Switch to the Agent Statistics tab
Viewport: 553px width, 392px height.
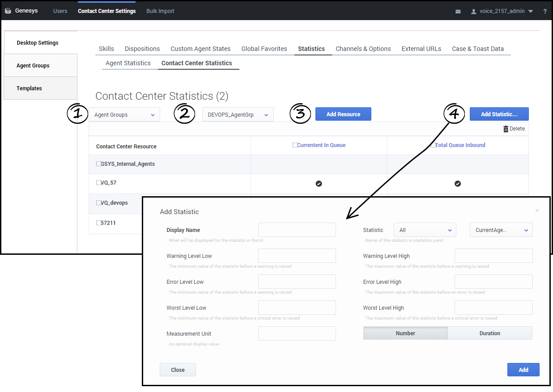click(128, 63)
